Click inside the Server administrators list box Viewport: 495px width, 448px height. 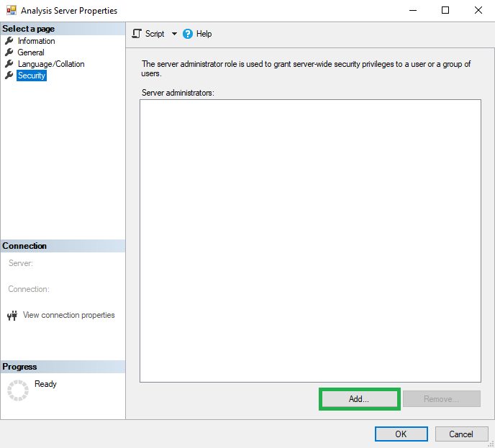pyautogui.click(x=310, y=241)
